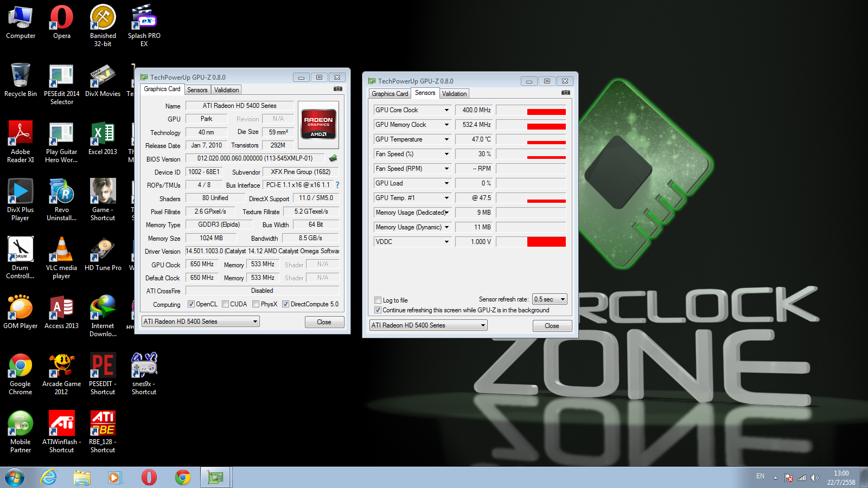Screen dimensions: 868x488
Task: Select Recycle Bin desktop icon
Action: [x=21, y=80]
